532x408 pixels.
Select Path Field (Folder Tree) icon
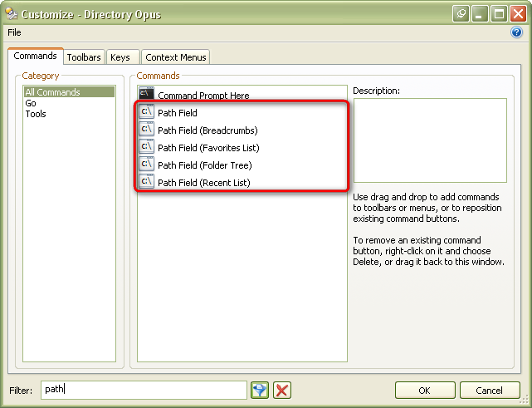click(147, 165)
